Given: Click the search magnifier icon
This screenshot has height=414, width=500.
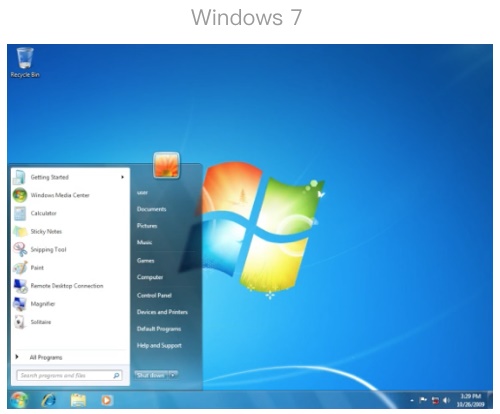Looking at the screenshot, I should pyautogui.click(x=116, y=376).
